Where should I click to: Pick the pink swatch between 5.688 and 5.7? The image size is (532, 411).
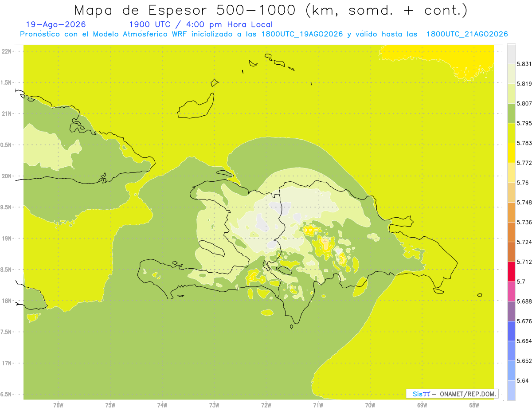(511, 291)
